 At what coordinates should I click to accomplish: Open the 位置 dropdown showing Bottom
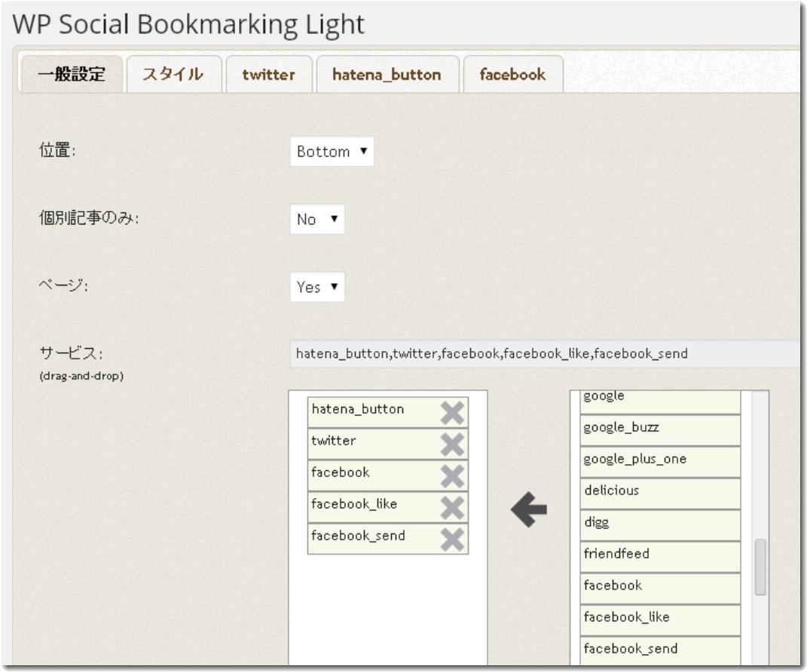pos(330,150)
